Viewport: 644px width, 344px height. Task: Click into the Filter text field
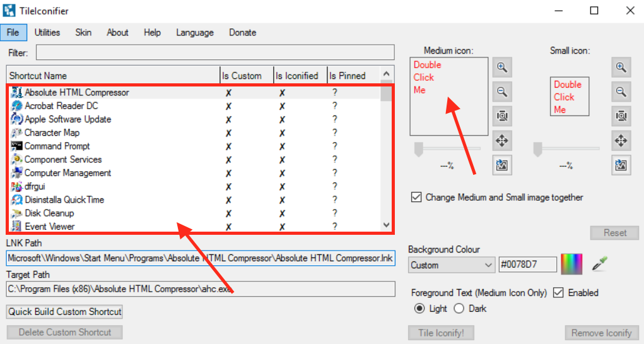(x=215, y=52)
